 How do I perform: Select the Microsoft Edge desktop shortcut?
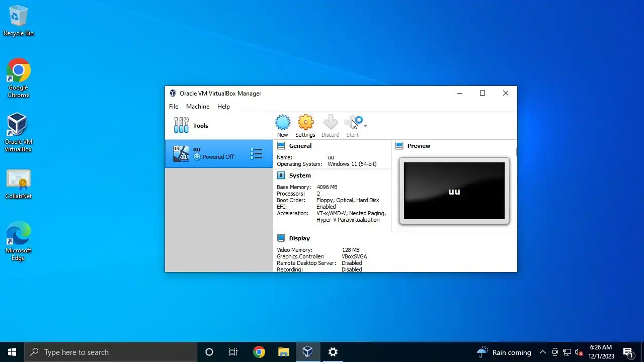pyautogui.click(x=19, y=241)
